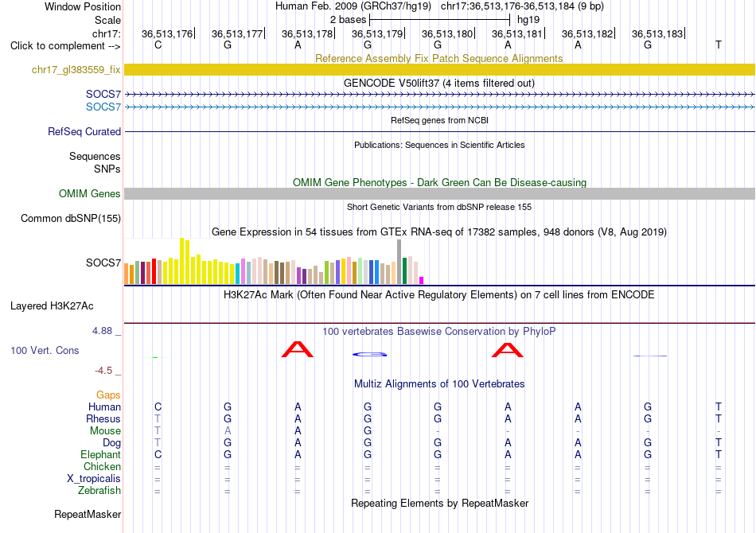Click the -4.5 PhyloP lower scale value
Image resolution: width=756 pixels, height=533 pixels.
click(103, 370)
